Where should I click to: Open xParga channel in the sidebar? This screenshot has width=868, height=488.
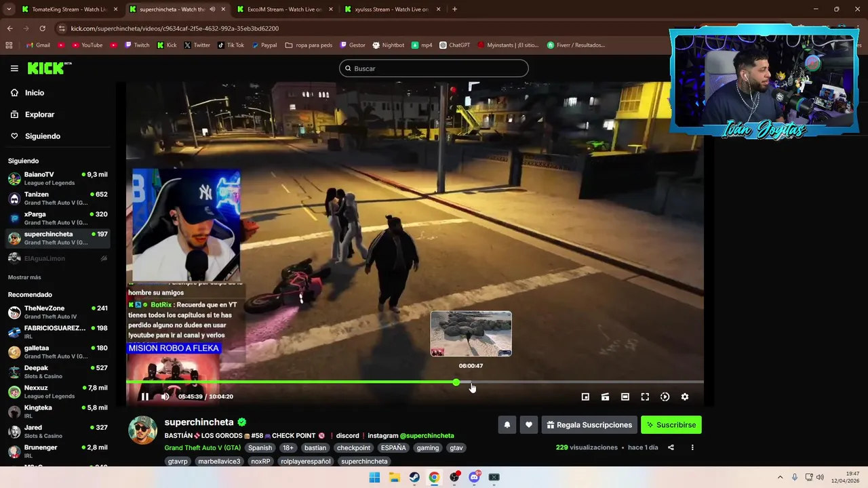pos(58,218)
